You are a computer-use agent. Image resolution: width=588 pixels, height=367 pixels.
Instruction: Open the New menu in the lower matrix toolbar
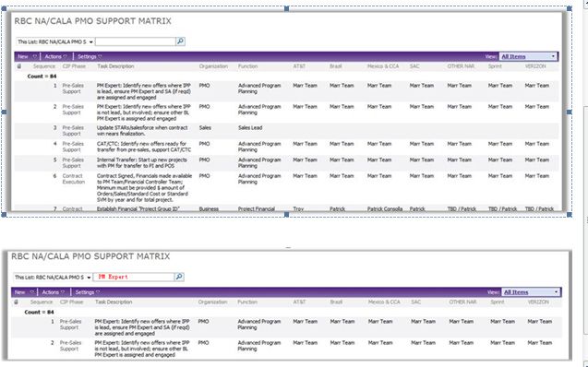click(24, 292)
